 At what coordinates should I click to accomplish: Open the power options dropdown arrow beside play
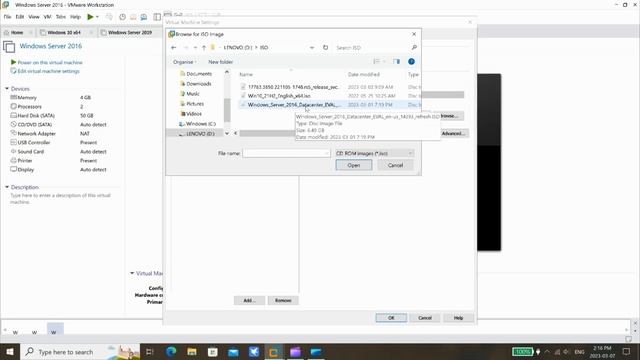pyautogui.click(x=97, y=17)
